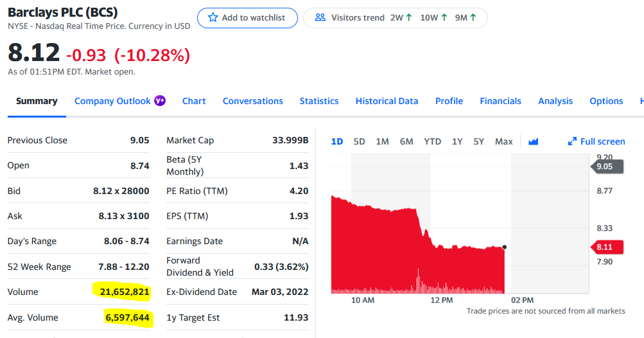
Task: Click the visitors trend people icon
Action: [x=320, y=17]
